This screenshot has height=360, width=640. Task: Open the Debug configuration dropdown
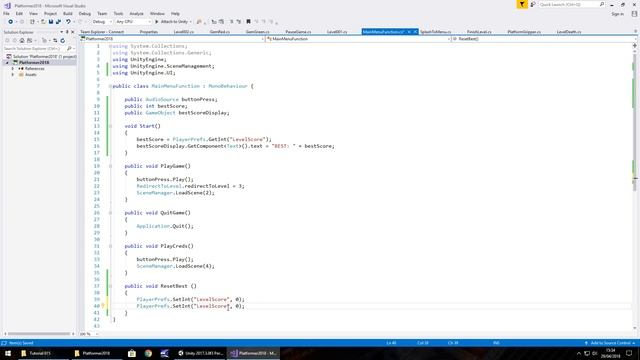pyautogui.click(x=102, y=22)
